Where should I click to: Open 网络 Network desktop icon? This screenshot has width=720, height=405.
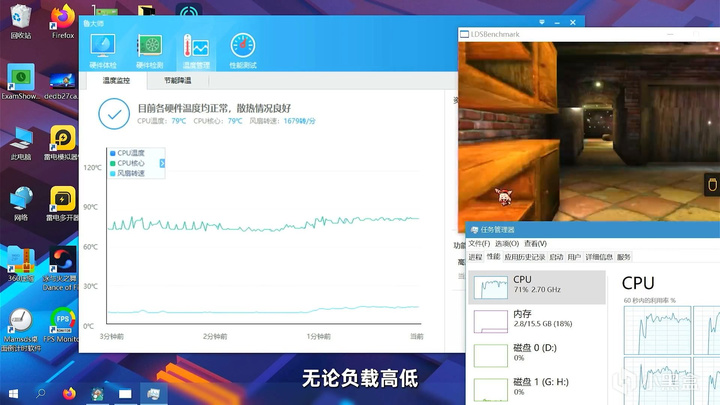click(x=21, y=204)
